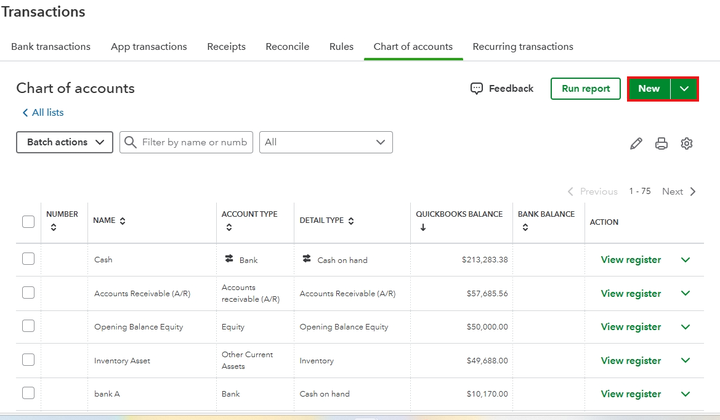Click the $50,000.00 balance value

tap(487, 327)
